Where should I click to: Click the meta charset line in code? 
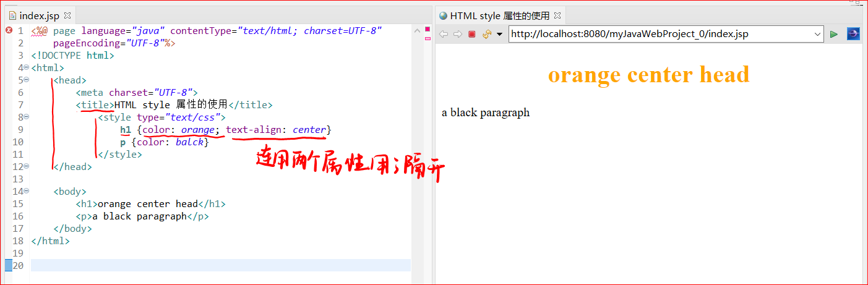(x=137, y=93)
